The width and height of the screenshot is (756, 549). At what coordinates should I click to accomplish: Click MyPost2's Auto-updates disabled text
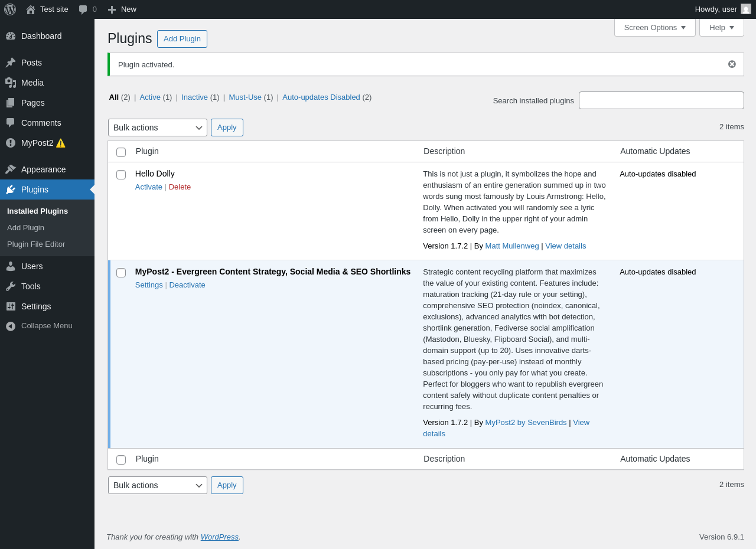(x=658, y=272)
